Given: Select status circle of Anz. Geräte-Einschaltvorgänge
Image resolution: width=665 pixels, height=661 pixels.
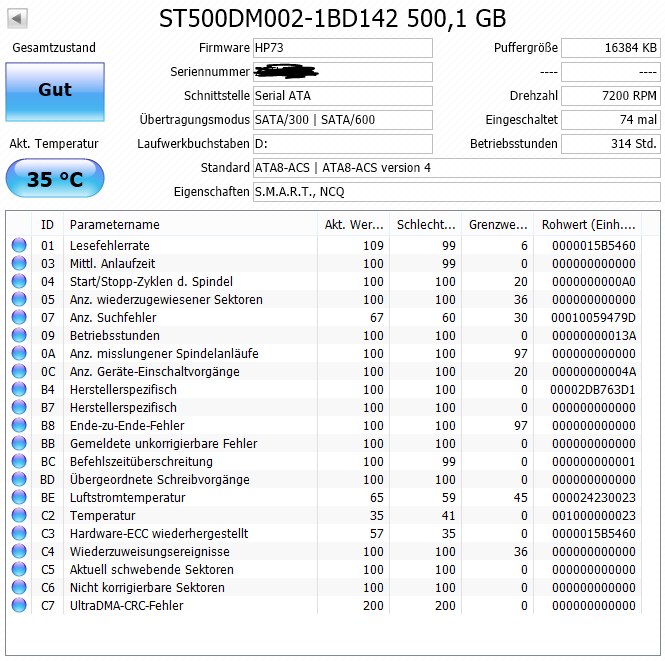Looking at the screenshot, I should [x=19, y=371].
